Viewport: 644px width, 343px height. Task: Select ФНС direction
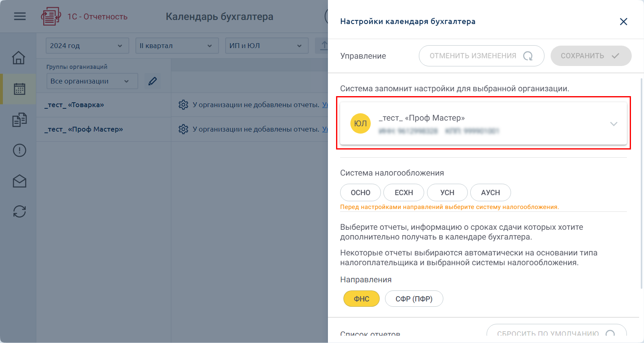click(361, 299)
